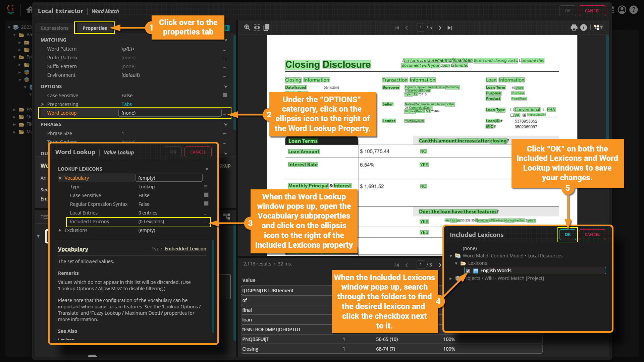Open the help question mark icon
This screenshot has width=644, height=362.
(x=633, y=10)
